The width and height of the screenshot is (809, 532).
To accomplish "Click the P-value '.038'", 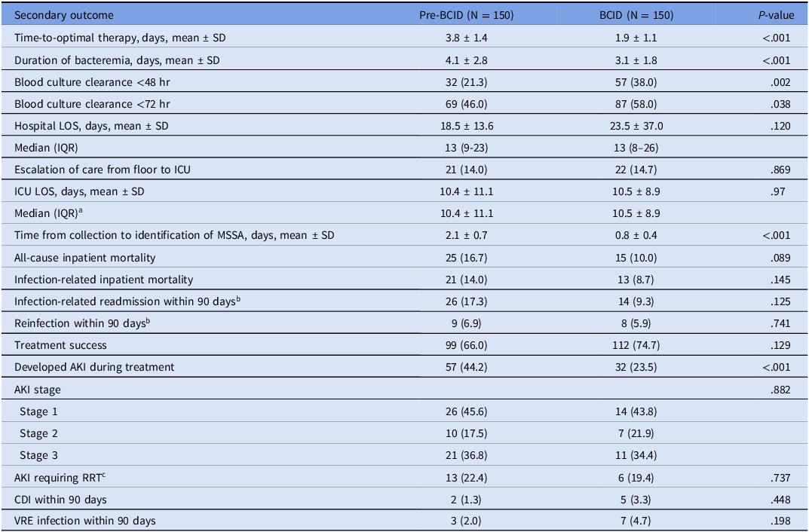I will [x=781, y=104].
